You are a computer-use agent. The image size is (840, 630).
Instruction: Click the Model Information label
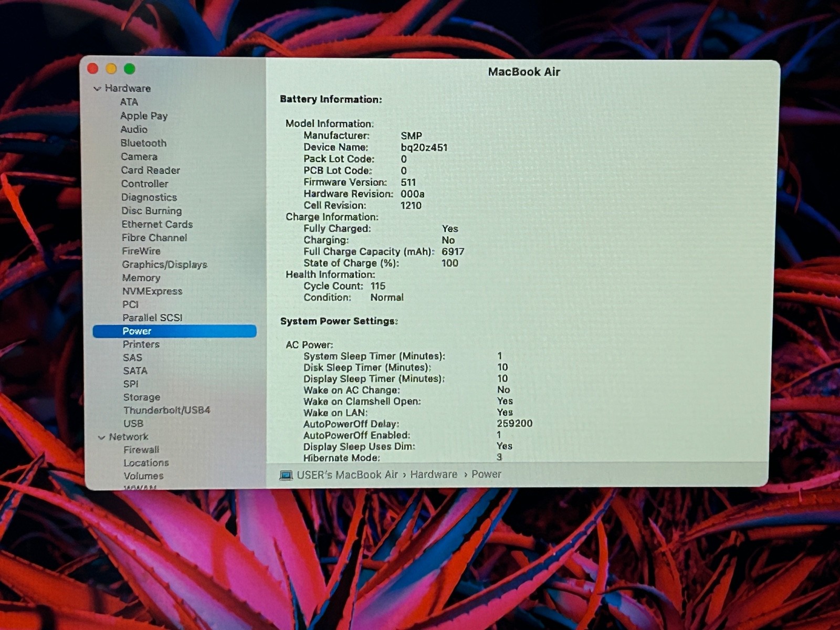[x=330, y=123]
